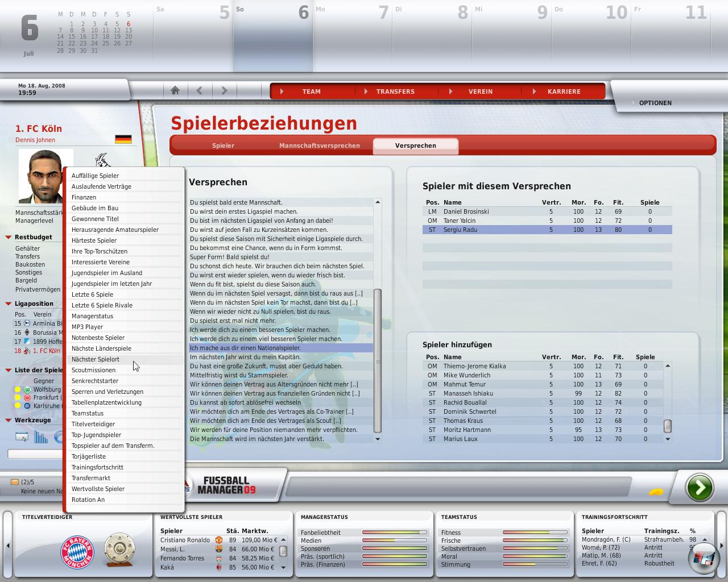This screenshot has width=728, height=582.
Task: Go forward using the right arrow icon
Action: coord(224,90)
